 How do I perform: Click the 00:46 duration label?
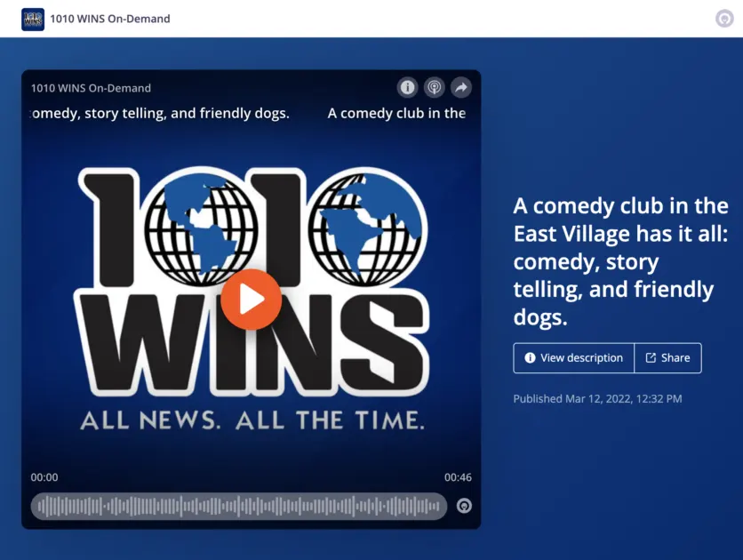(458, 477)
